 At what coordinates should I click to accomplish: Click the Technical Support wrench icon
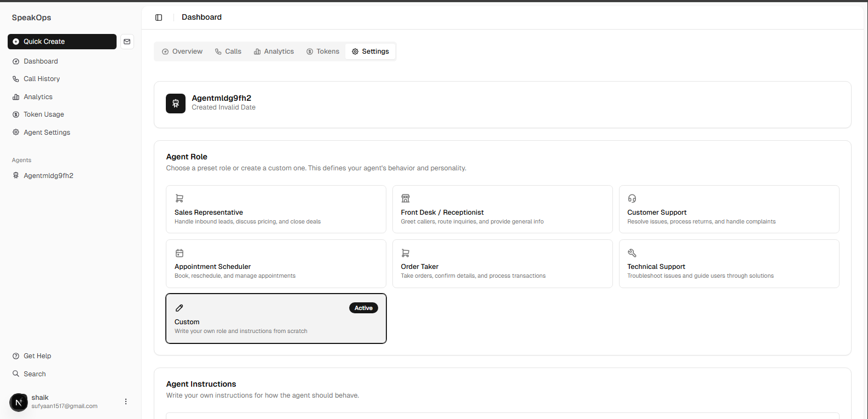[632, 253]
